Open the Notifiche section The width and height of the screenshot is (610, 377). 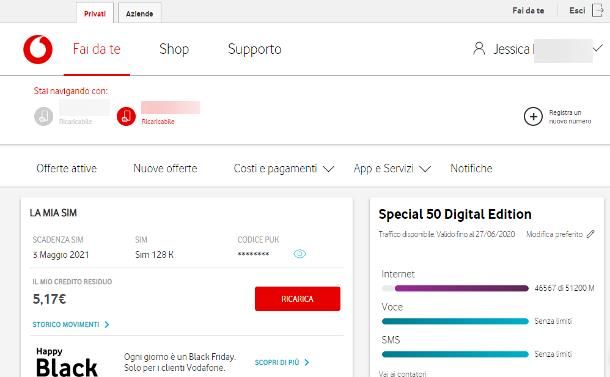(471, 168)
